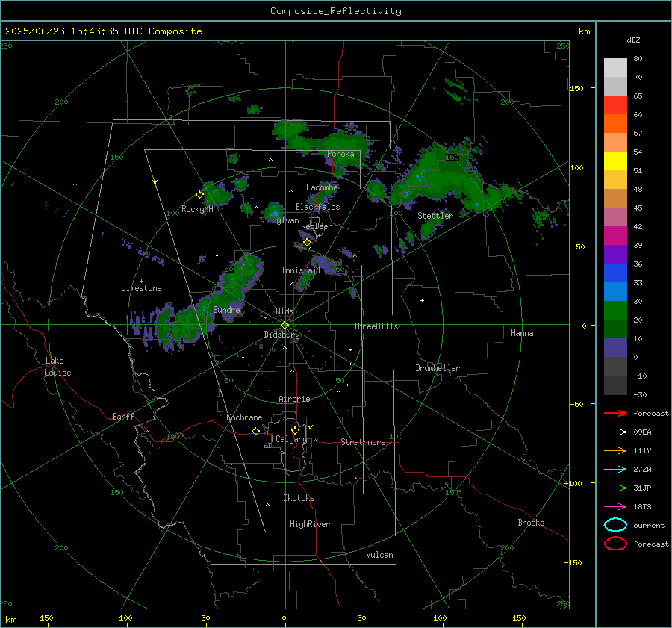Image resolution: width=672 pixels, height=628 pixels.
Task: Select the purple 36-39 dBZ swatch
Action: (x=615, y=255)
